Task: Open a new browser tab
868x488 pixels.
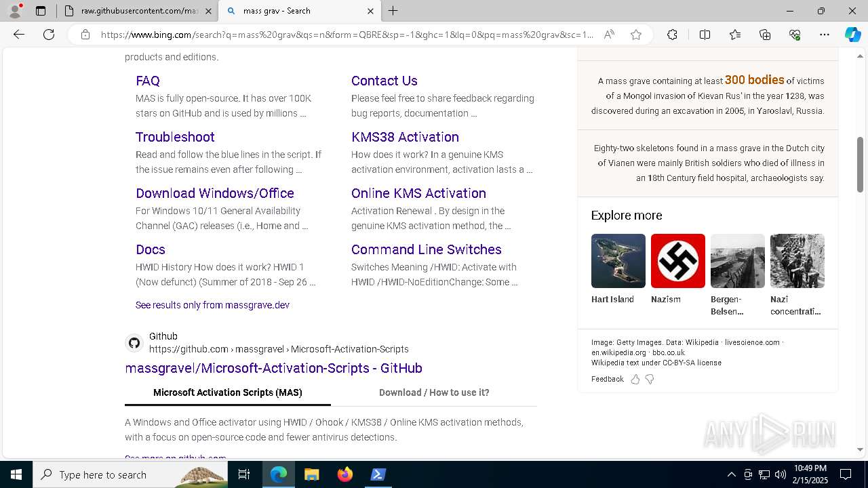Action: 393,11
